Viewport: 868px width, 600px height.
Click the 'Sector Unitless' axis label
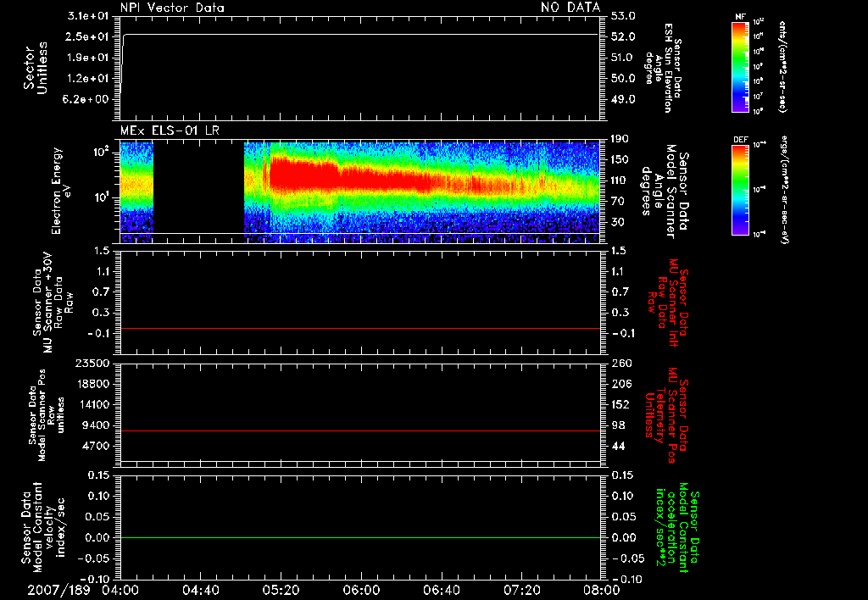[x=36, y=68]
